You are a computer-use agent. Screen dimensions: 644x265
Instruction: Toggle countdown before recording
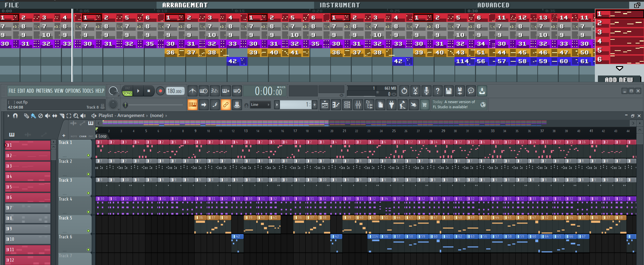pos(215,91)
